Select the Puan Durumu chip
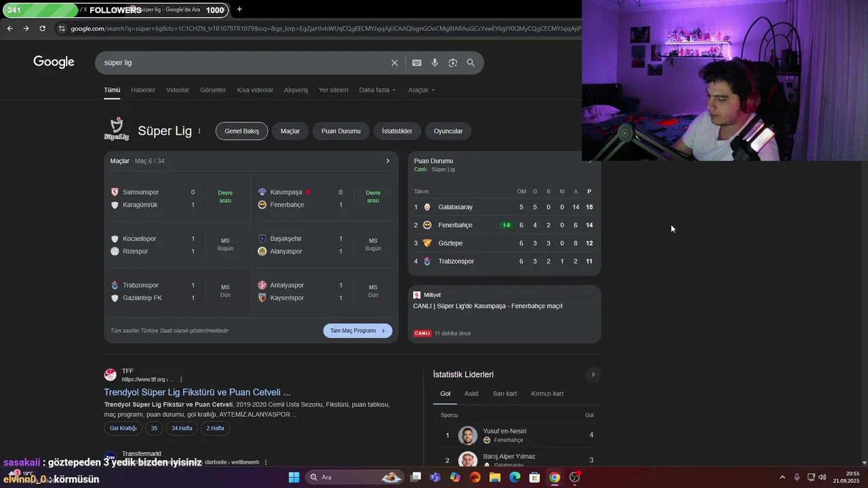Viewport: 868px width, 488px height. [341, 131]
